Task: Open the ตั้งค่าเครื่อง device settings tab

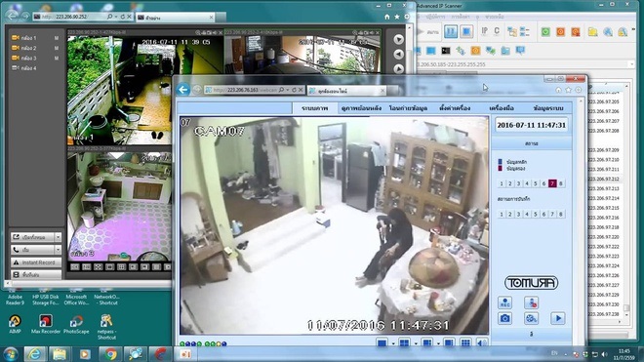Action: pyautogui.click(x=455, y=108)
